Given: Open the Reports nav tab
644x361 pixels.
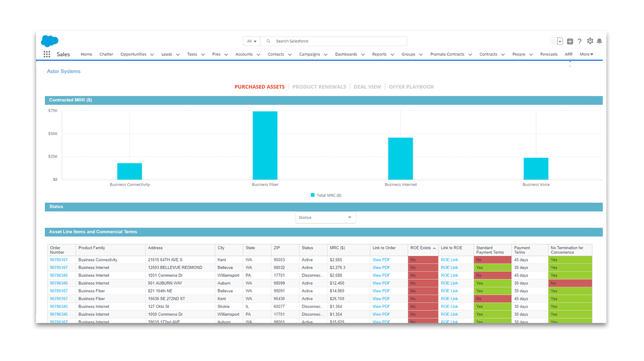Looking at the screenshot, I should [379, 54].
